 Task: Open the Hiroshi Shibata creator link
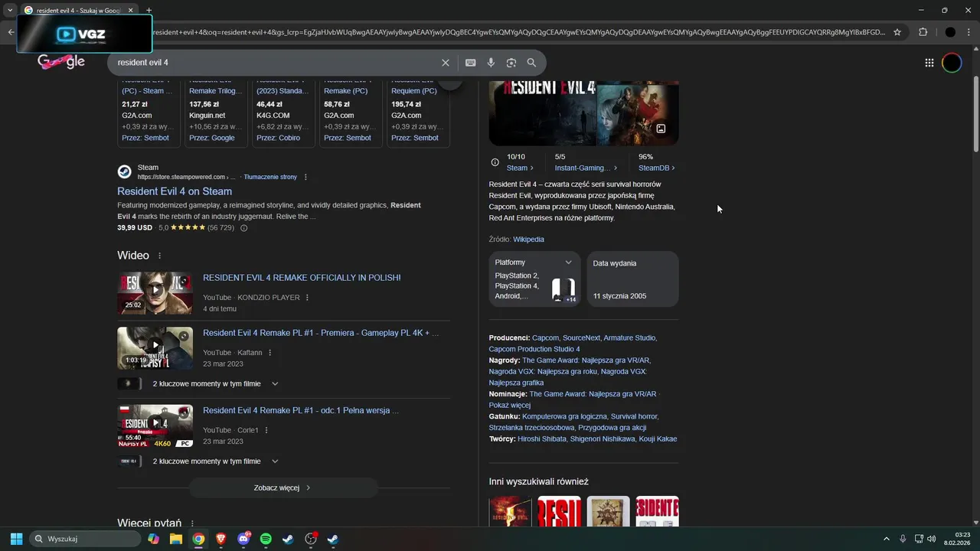coord(542,439)
